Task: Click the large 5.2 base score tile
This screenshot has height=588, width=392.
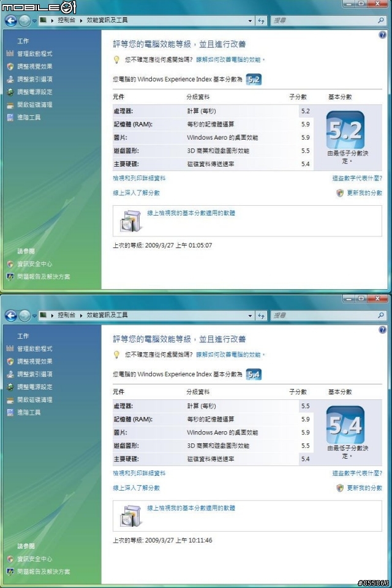Action: pos(345,130)
